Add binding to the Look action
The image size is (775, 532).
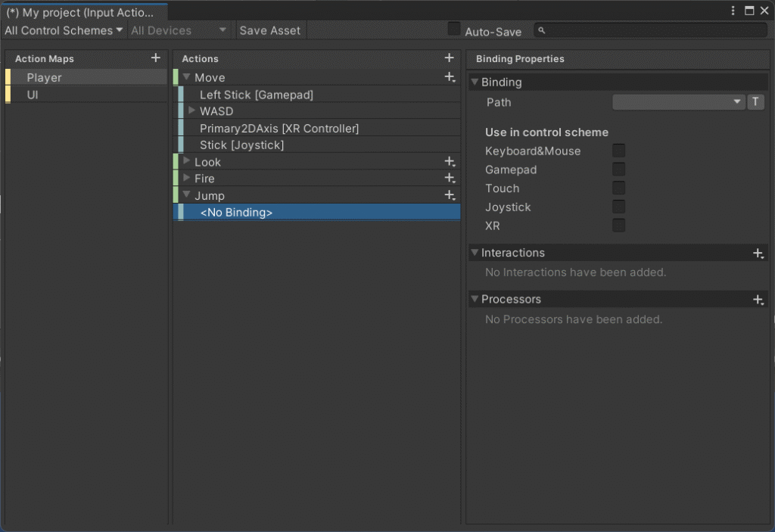450,162
